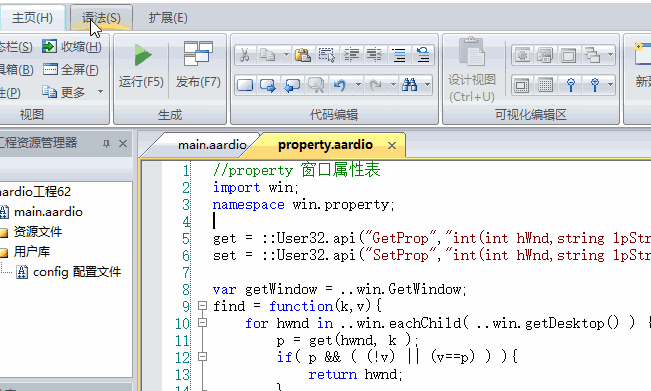651x391 pixels.
Task: Click the second blue pin icon
Action: tap(595, 85)
